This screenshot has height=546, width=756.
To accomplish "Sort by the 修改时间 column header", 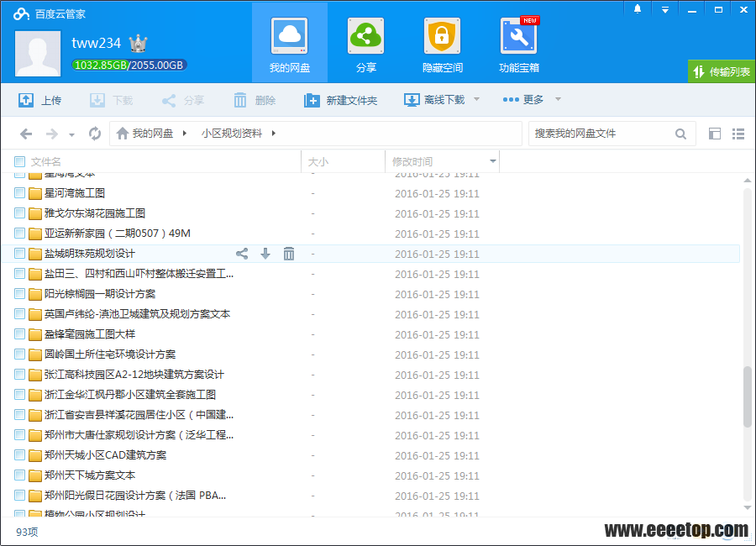I will coord(412,161).
